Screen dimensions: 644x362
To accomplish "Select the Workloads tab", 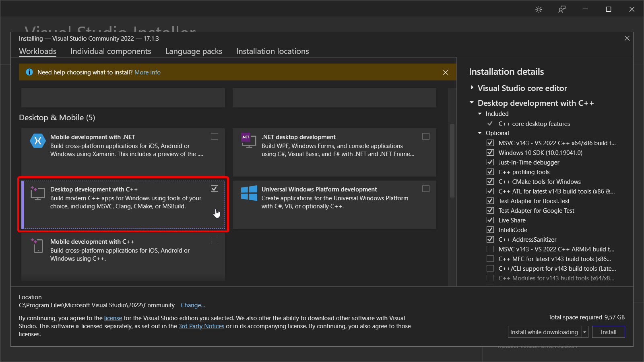I will pos(38,51).
